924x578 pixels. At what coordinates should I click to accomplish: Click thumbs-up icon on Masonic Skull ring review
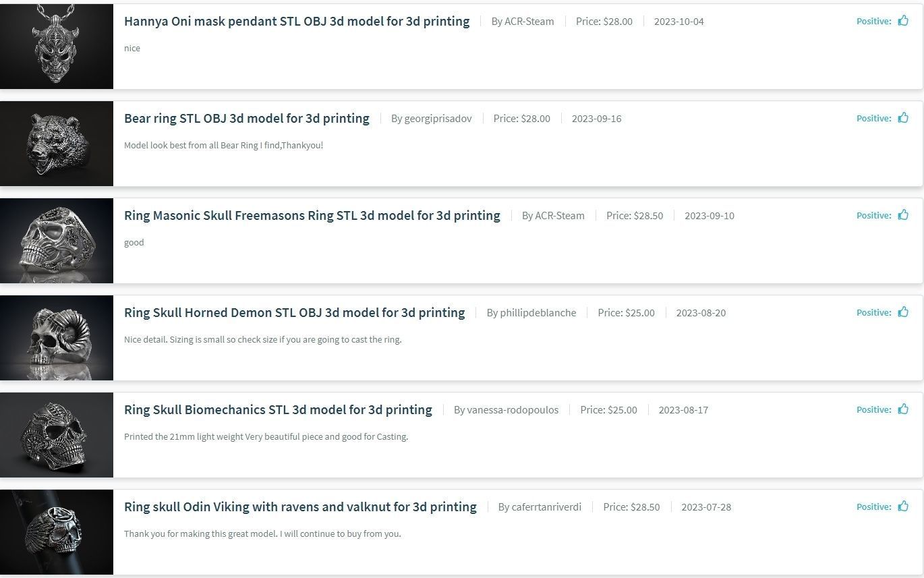point(903,215)
